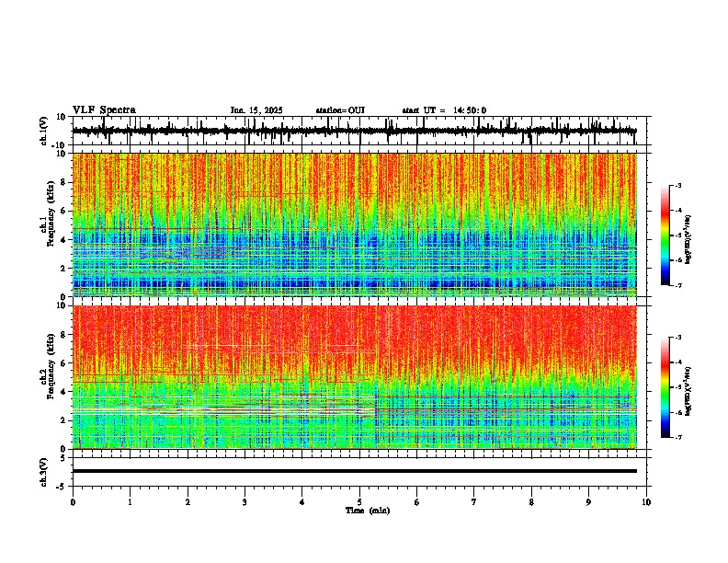Click the time axis tick label "9"
This screenshot has width=728, height=563.
[x=588, y=502]
